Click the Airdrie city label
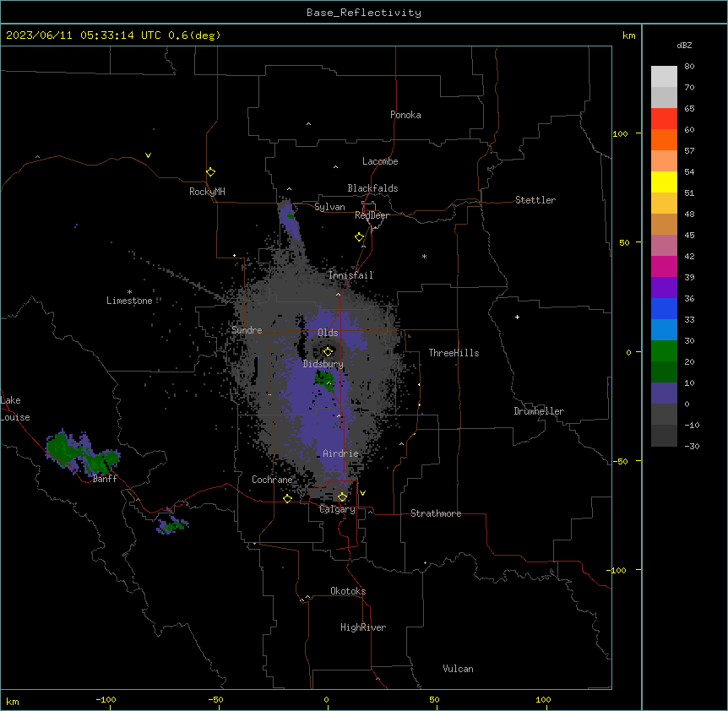 341,453
